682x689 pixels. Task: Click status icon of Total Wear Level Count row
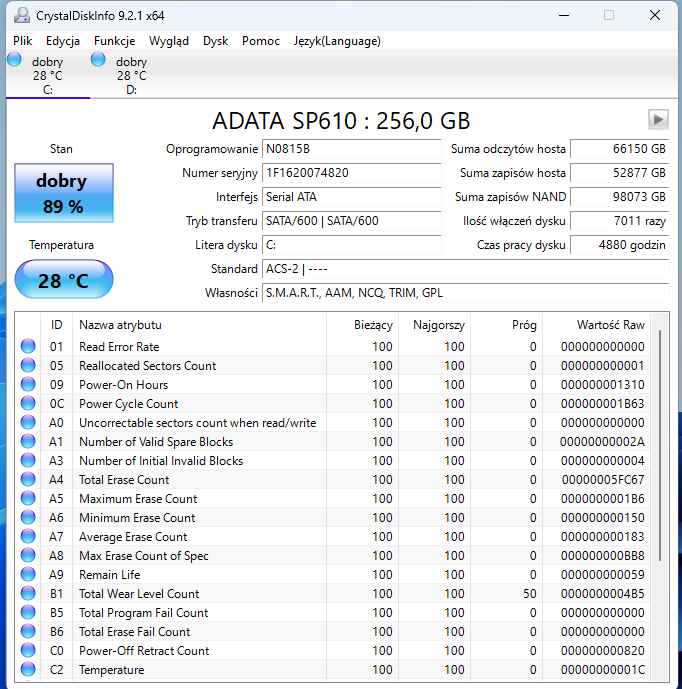(x=28, y=593)
